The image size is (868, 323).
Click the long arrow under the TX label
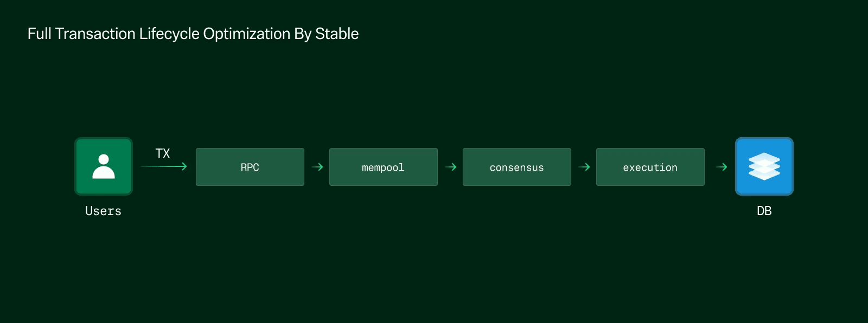164,166
